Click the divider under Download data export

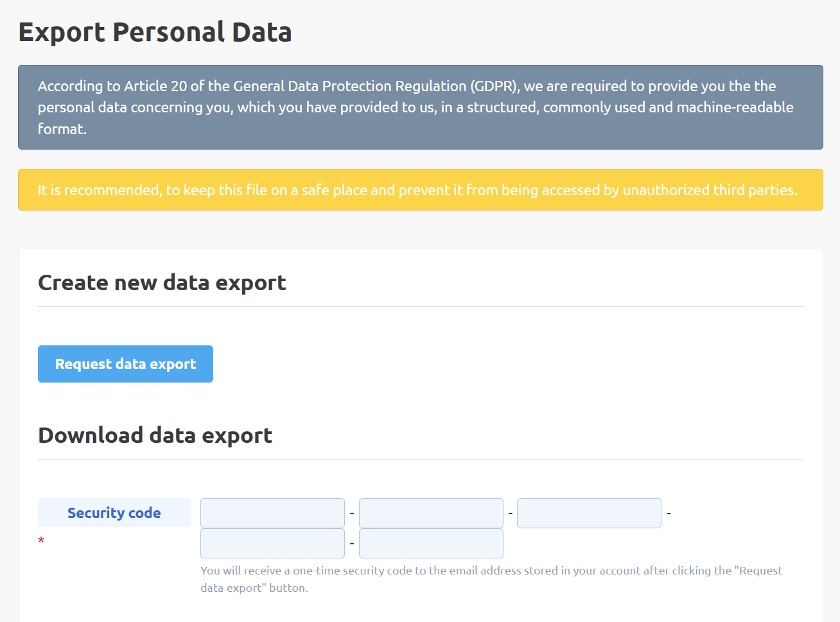click(420, 460)
